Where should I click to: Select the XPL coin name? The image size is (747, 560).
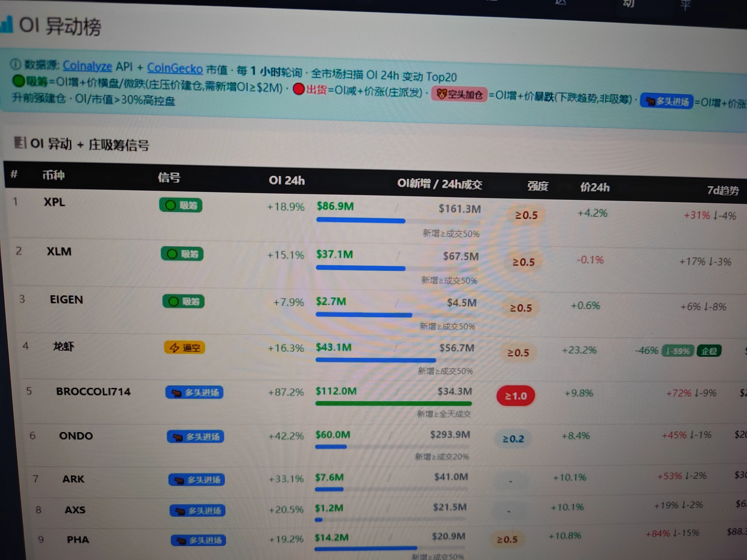(x=54, y=202)
